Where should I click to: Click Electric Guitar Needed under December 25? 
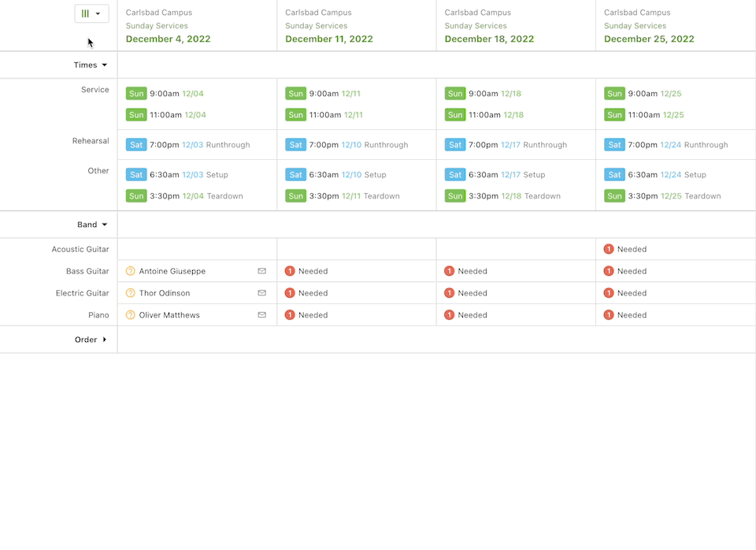click(625, 293)
